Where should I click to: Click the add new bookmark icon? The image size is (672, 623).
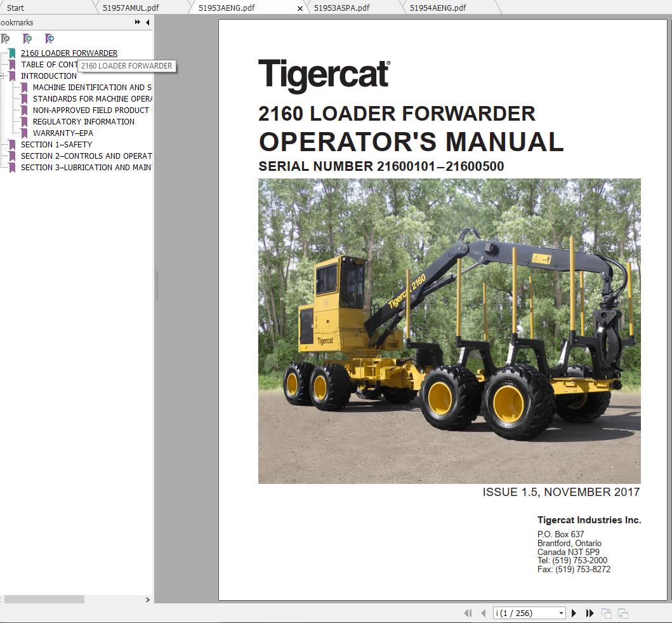point(28,39)
